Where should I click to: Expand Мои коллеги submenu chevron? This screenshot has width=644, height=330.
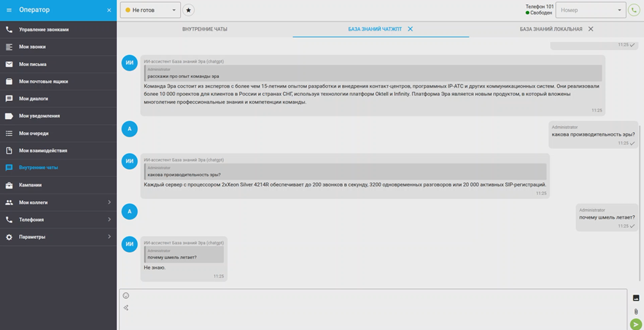pyautogui.click(x=109, y=202)
